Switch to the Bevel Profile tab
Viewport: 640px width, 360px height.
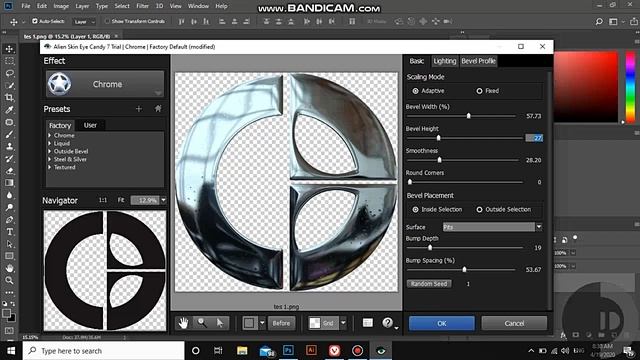[x=478, y=61]
